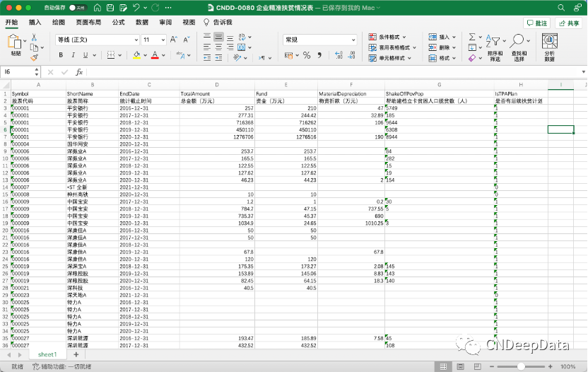The width and height of the screenshot is (588, 372).
Task: Click the Wrap Text icon
Action: tap(242, 37)
